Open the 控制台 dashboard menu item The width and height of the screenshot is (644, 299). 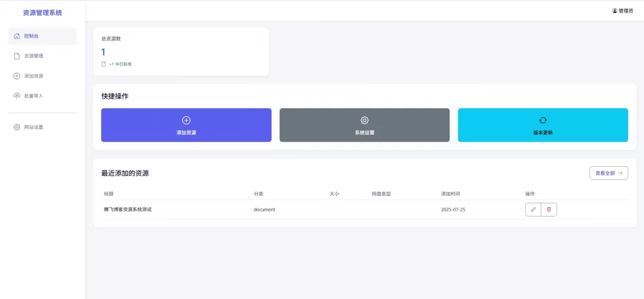[42, 36]
